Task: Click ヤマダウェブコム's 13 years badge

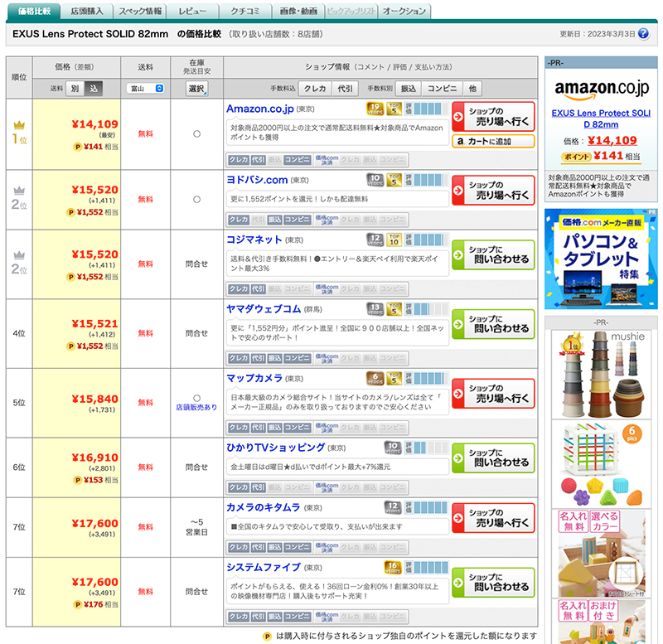Action: coord(375,308)
